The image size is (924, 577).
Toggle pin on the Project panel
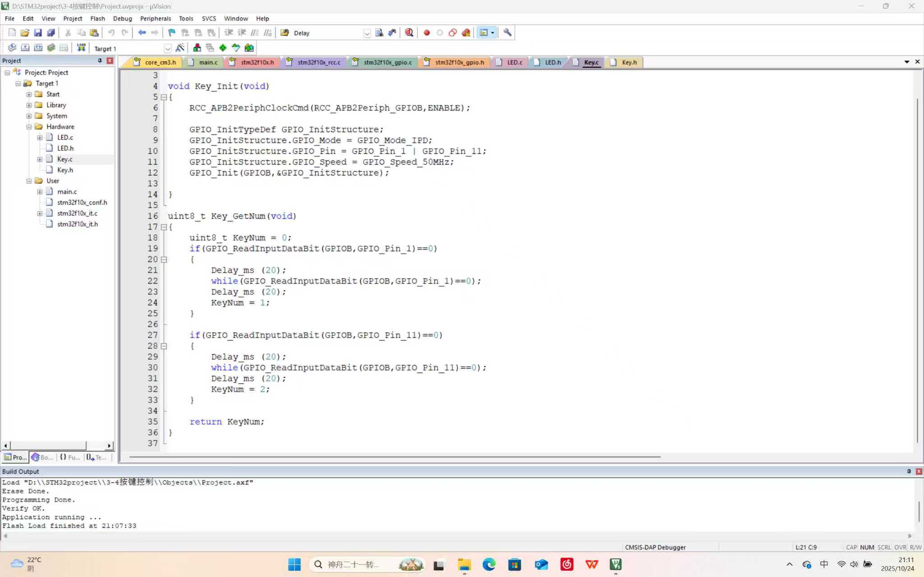[x=100, y=60]
